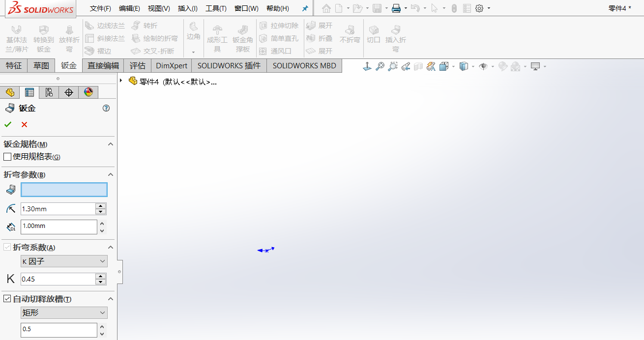Screen dimensions: 644x340
Task: Open the DimXpertManager crosshair tab
Action: point(68,92)
